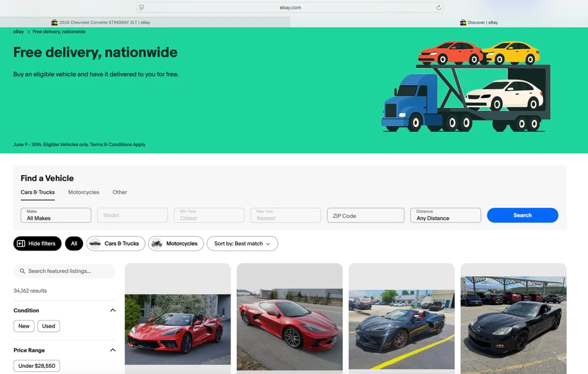
Task: Collapse the Price Range filter section
Action: (113, 350)
